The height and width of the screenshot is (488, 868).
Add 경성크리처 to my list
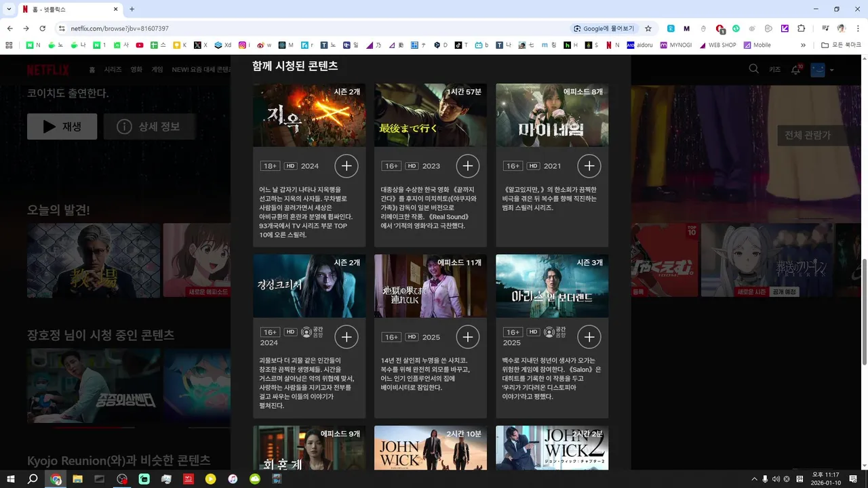click(x=347, y=337)
